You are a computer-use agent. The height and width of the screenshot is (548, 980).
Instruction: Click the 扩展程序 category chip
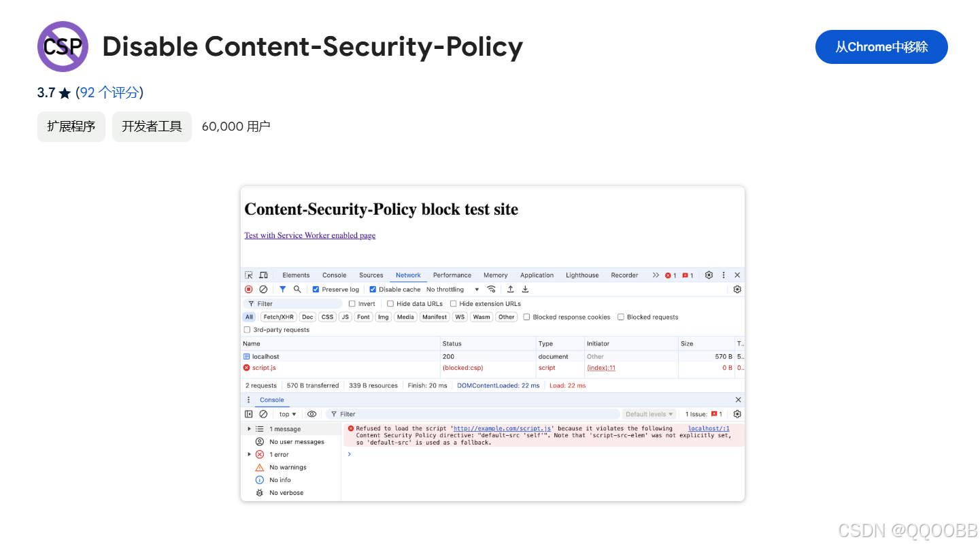point(71,126)
